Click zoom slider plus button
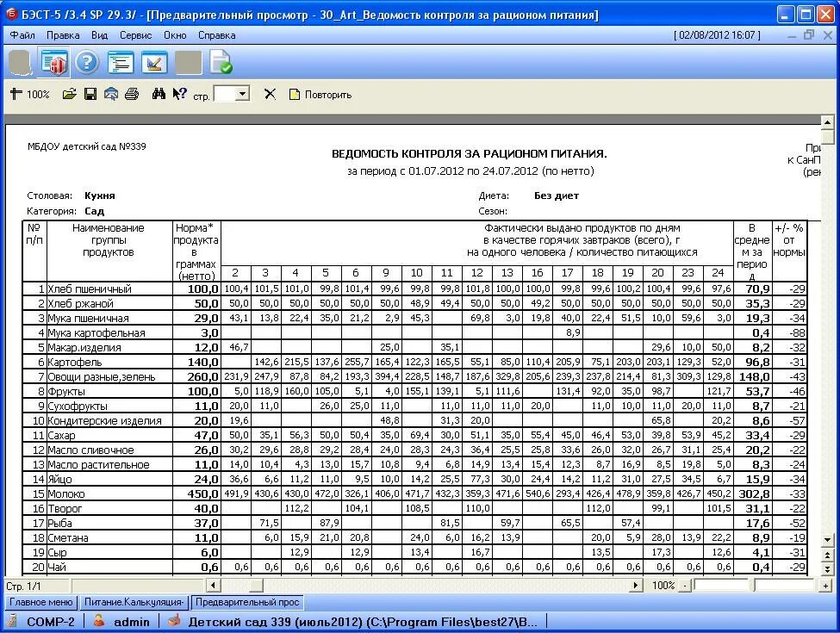840x633 pixels. pos(825,586)
